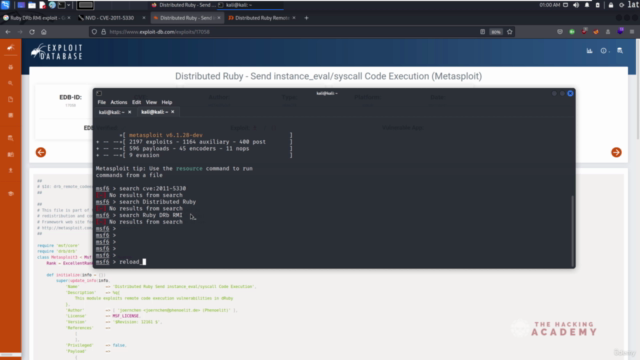Select the Distributed Ruby - Send browser tab
Screen dimensions: 640x360
point(187,18)
